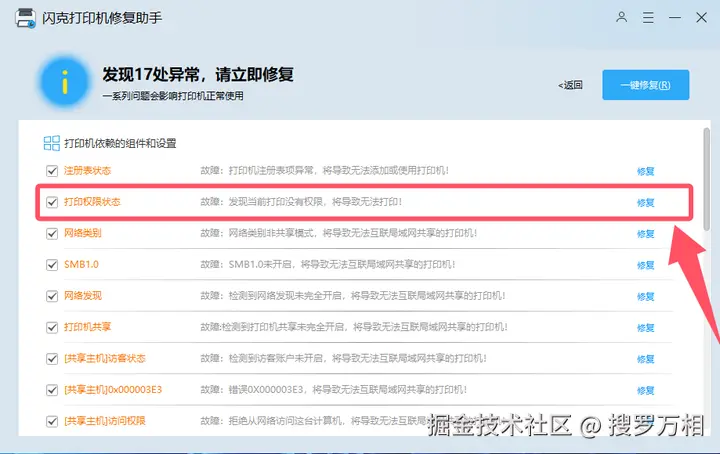Select the 网络发现 item label
The image size is (720, 454).
coord(83,296)
